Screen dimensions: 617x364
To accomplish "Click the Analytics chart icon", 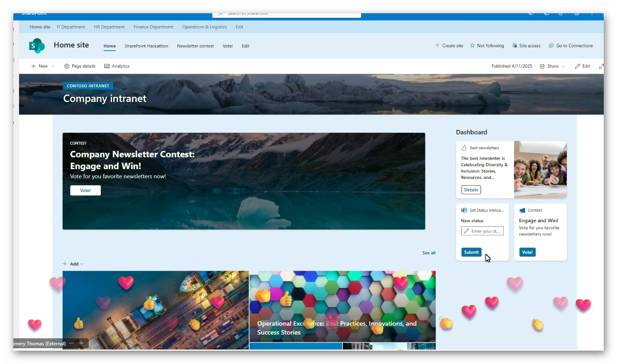I will 107,66.
